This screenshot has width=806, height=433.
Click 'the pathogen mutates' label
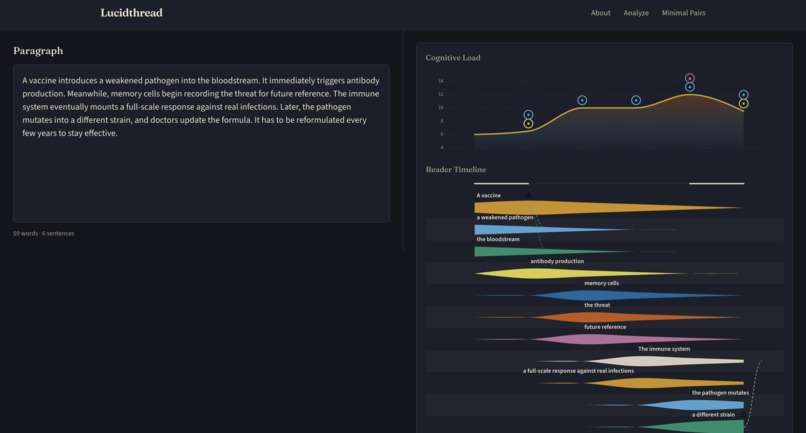[x=720, y=393]
